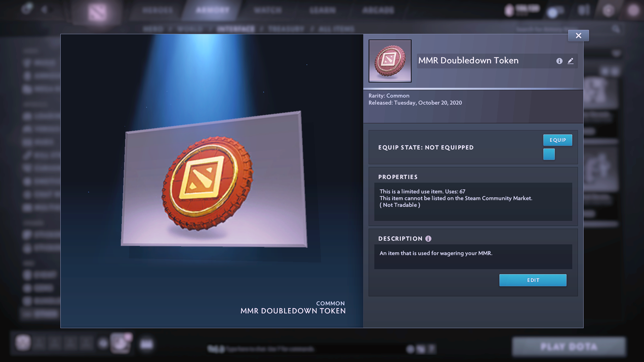This screenshot has height=362, width=644.
Task: Switch to the ARMORY tab
Action: click(211, 9)
